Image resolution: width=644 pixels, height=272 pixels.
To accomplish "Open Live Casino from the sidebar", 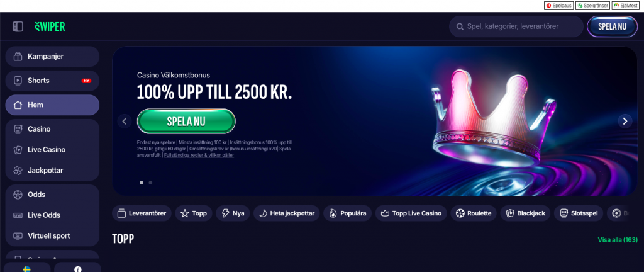I will (52, 150).
